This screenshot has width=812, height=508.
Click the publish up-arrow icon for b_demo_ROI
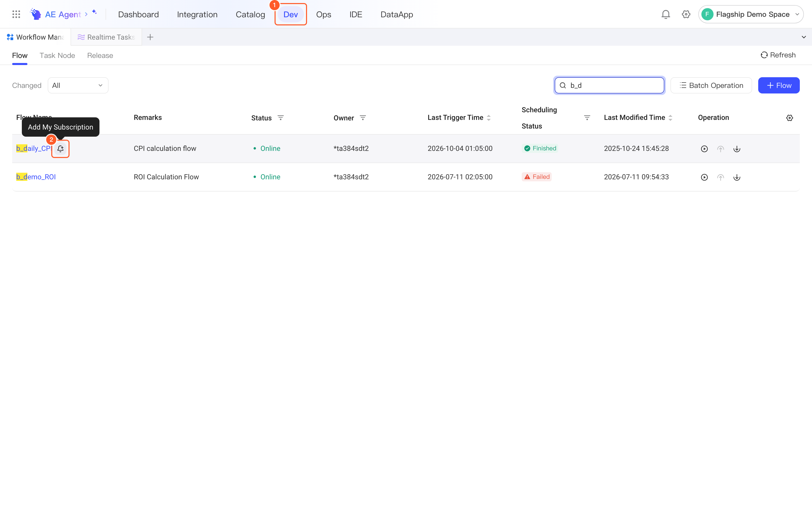coord(720,177)
